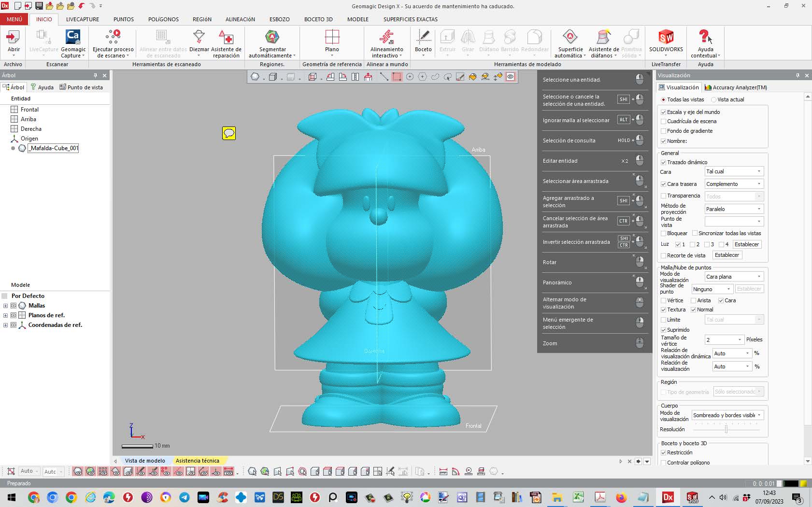The width and height of the screenshot is (812, 507).
Task: Open the Abrir file tool
Action: click(x=14, y=42)
